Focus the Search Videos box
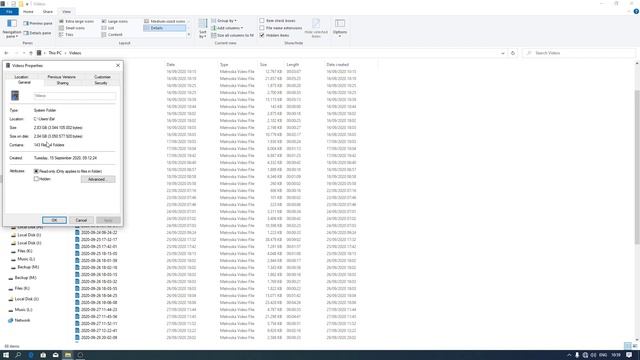Image resolution: width=640 pixels, height=360 pixels. point(579,53)
